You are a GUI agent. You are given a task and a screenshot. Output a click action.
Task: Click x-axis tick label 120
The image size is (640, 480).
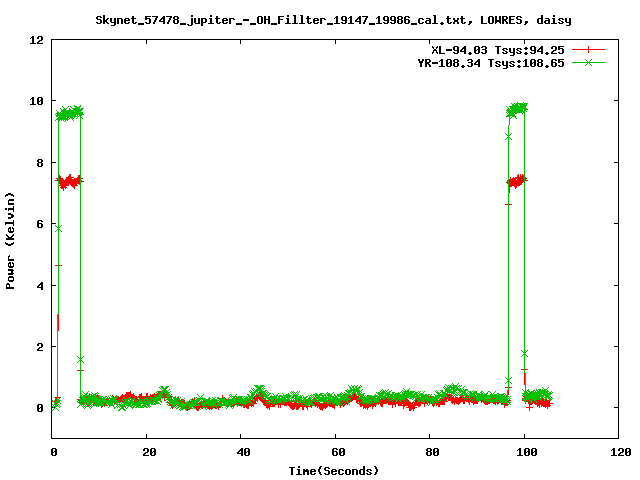621,452
